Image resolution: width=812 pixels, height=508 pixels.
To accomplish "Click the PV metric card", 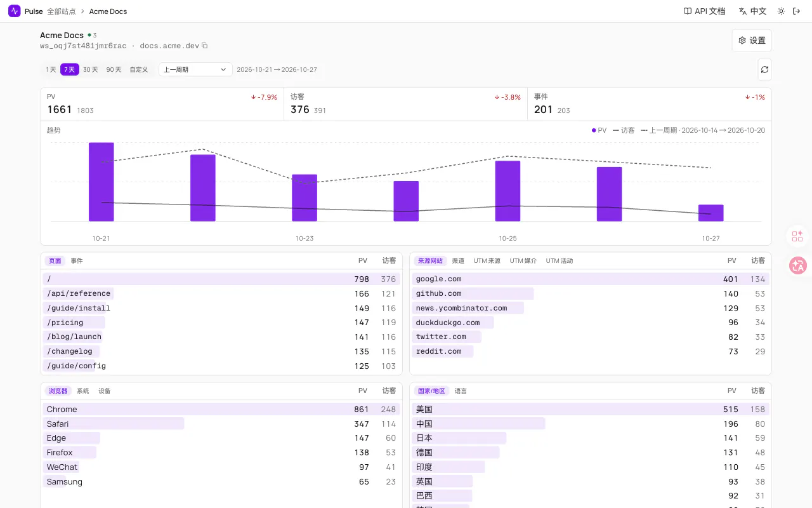I will (x=162, y=104).
